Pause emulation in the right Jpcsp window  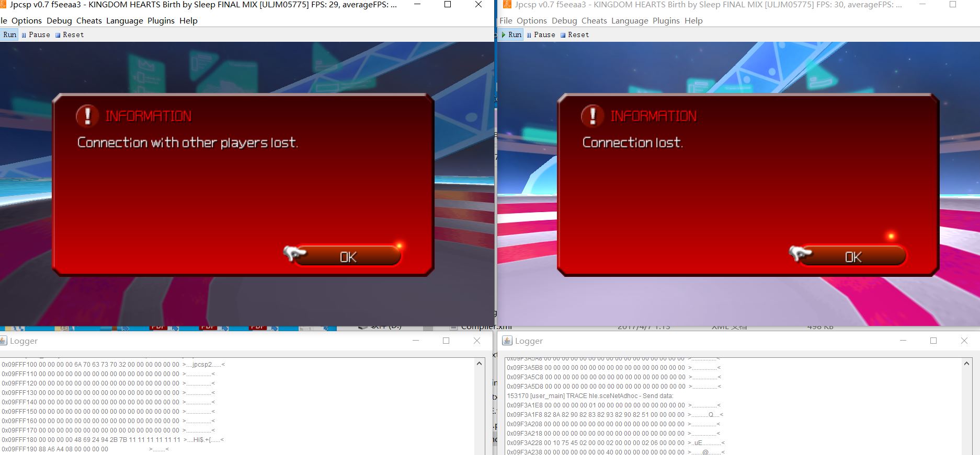tap(541, 34)
